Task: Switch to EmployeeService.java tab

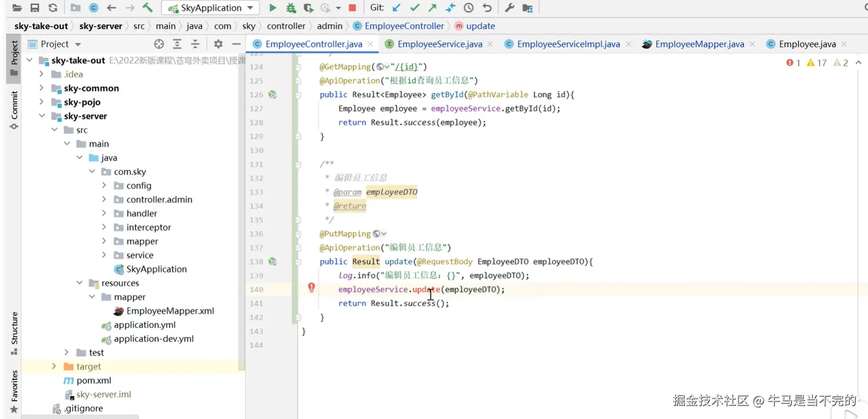Action: (439, 44)
